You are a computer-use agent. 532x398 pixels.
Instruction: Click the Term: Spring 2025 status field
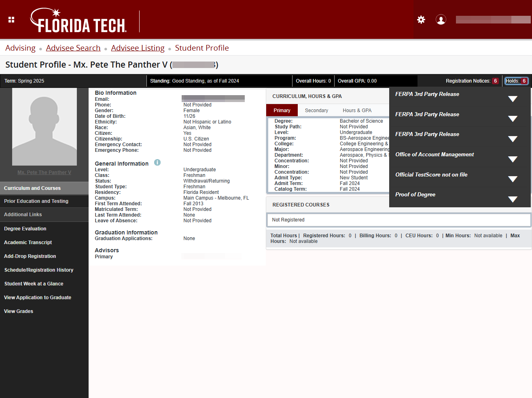click(x=24, y=81)
